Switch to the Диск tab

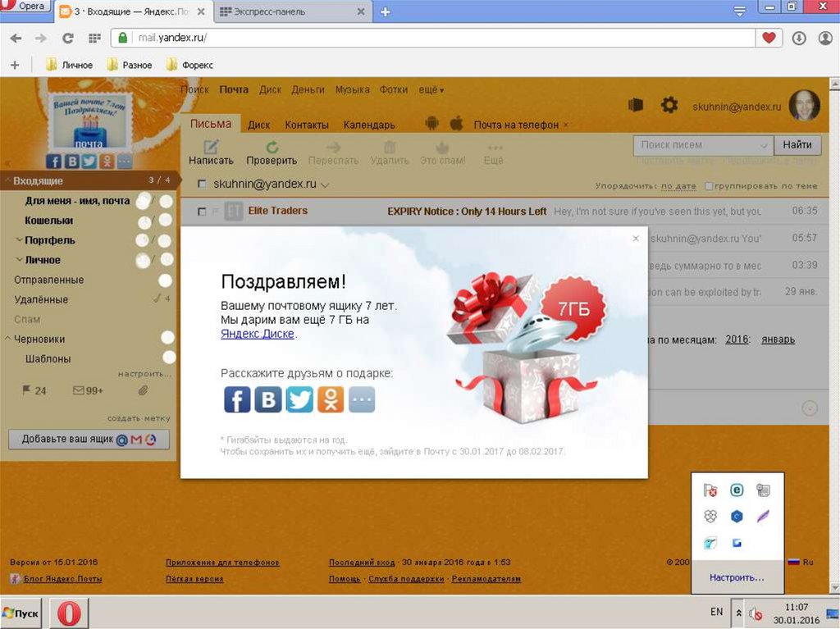(258, 125)
